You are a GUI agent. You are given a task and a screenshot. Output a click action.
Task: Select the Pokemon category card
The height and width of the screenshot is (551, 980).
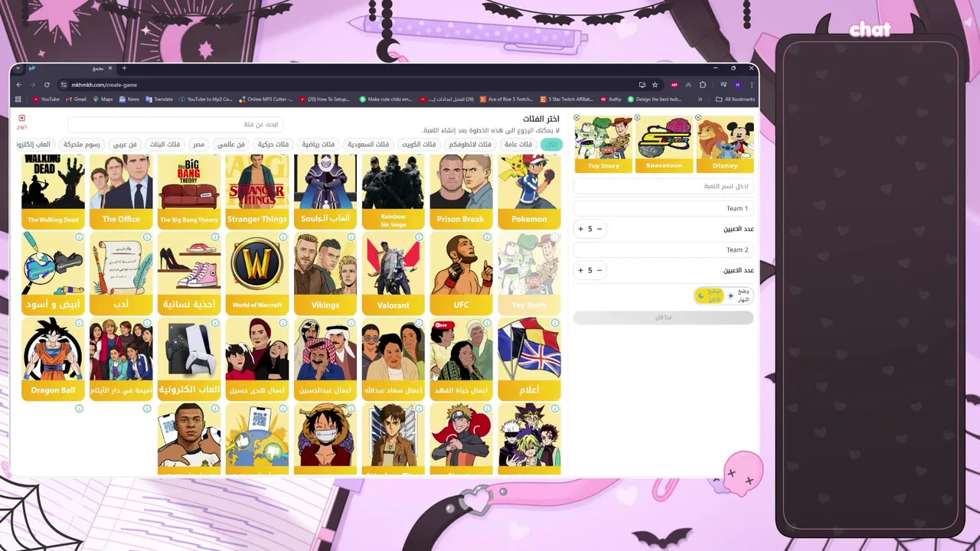click(x=529, y=192)
